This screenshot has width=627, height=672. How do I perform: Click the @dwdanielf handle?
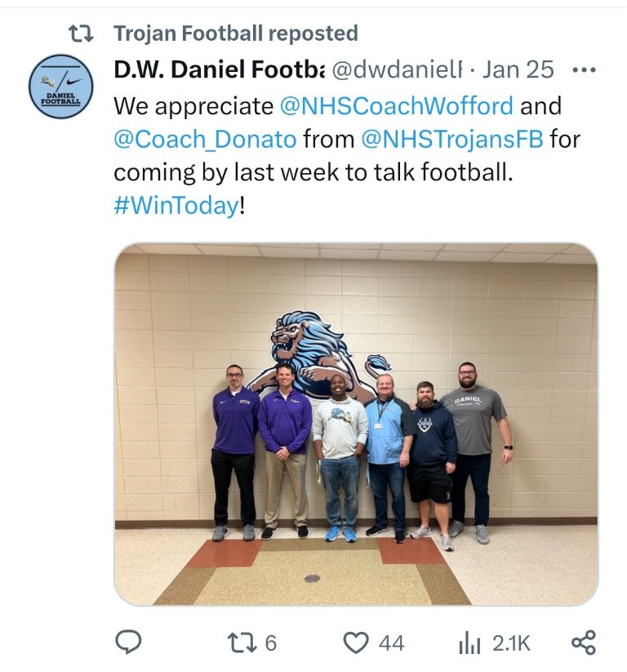pos(398,69)
